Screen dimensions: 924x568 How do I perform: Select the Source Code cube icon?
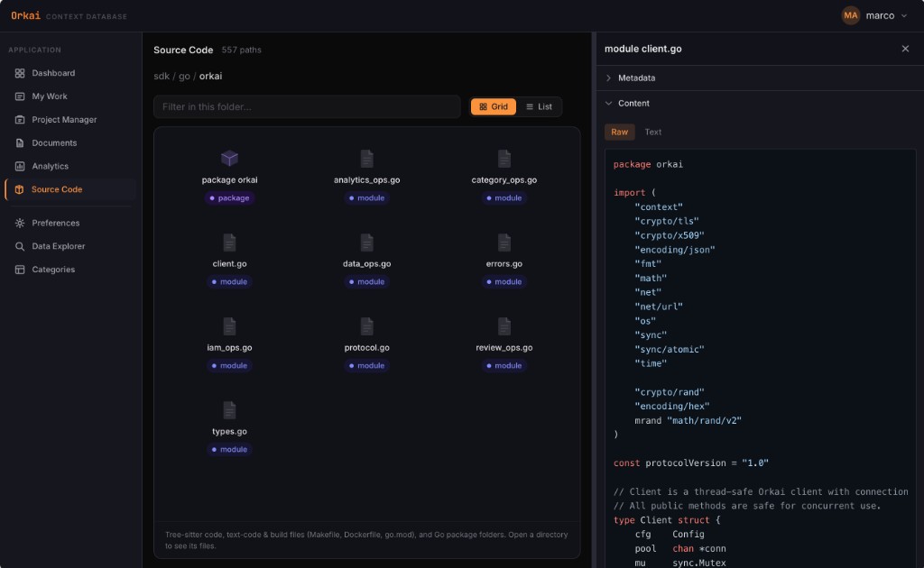coord(19,189)
